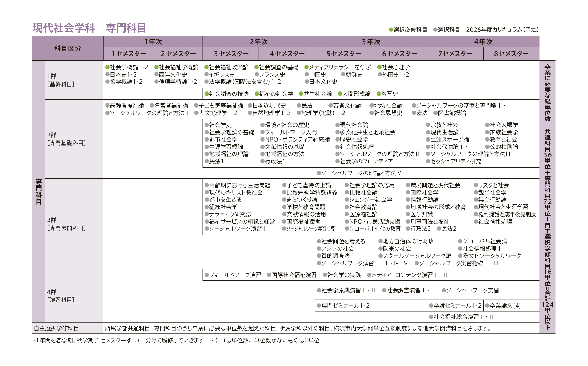
Task: Click the course '子ども家庭福祉論'
Action: tap(219, 105)
